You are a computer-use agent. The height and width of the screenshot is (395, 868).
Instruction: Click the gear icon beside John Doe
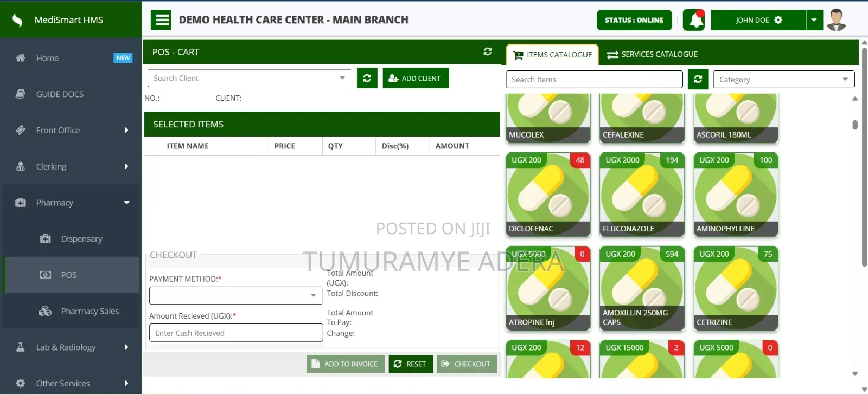pos(778,20)
